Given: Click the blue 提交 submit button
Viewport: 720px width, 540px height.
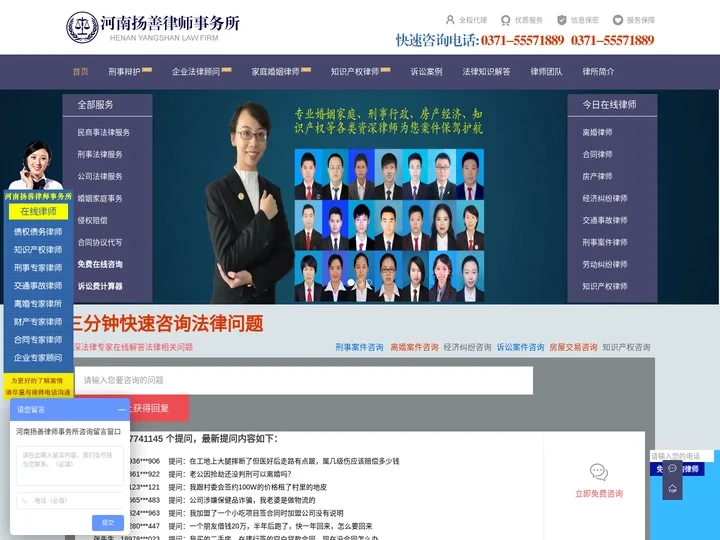Looking at the screenshot, I should click(108, 523).
